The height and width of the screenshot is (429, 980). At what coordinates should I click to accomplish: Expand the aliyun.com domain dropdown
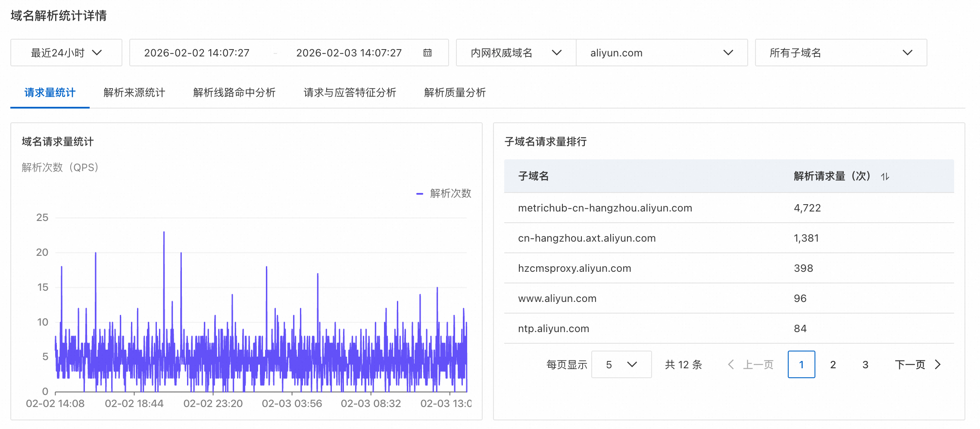click(x=662, y=53)
